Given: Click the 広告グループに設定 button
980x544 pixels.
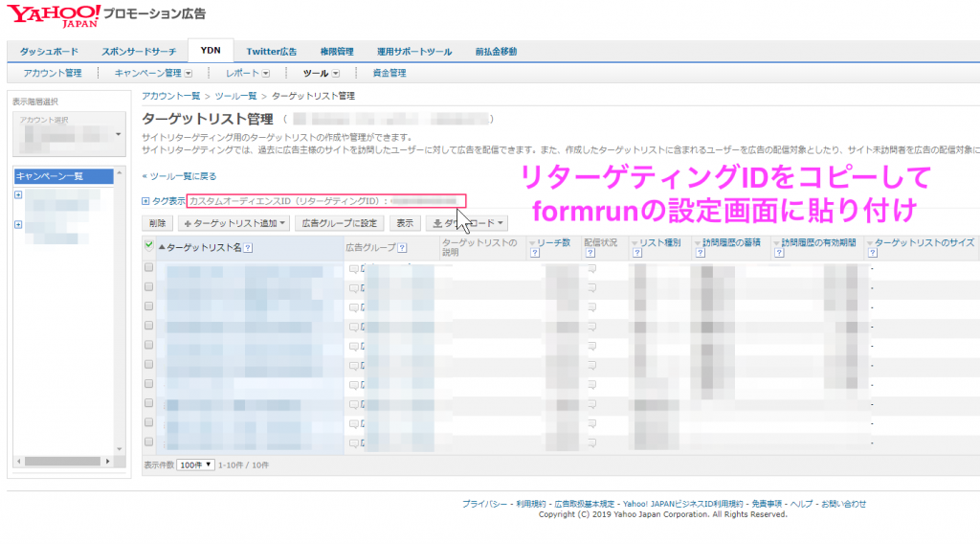Looking at the screenshot, I should 340,223.
